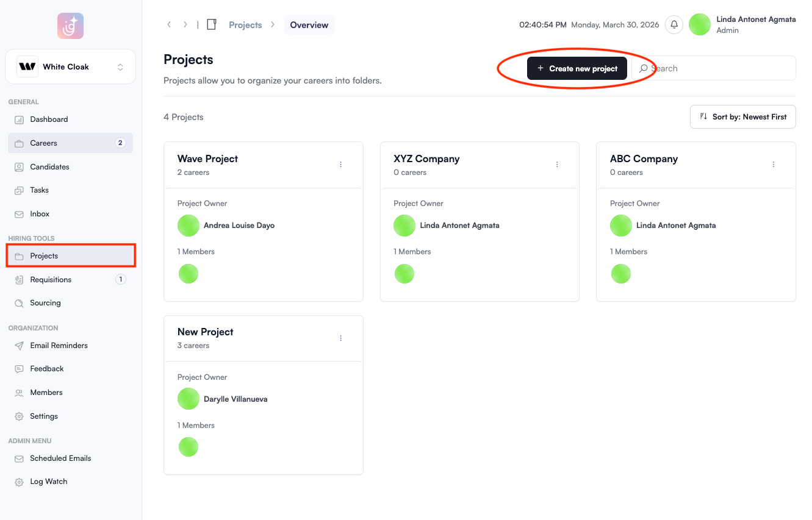
Task: Open three-dot menu on ABC Company card
Action: (773, 165)
